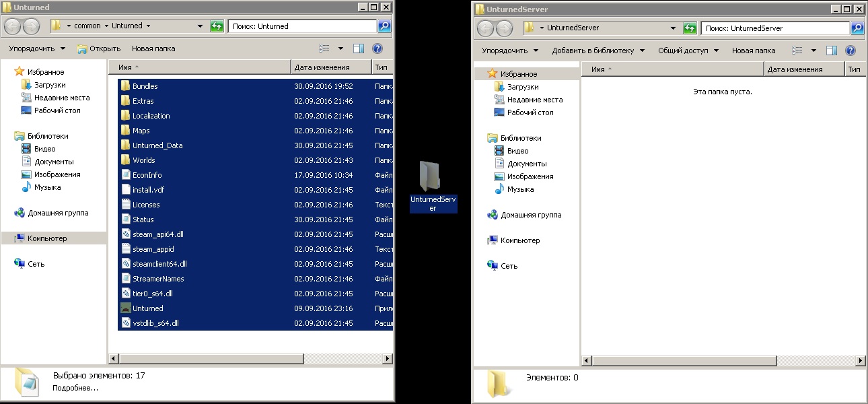Open Недавние места in Unturned window sidebar

(x=55, y=98)
